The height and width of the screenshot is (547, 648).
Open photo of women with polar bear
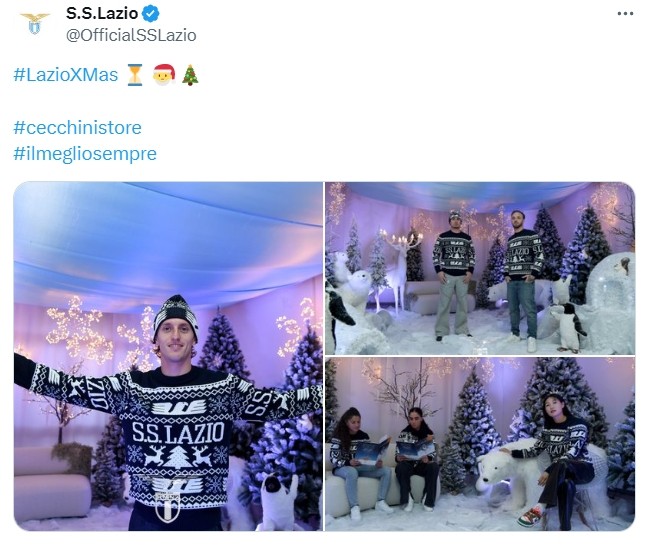(480, 444)
